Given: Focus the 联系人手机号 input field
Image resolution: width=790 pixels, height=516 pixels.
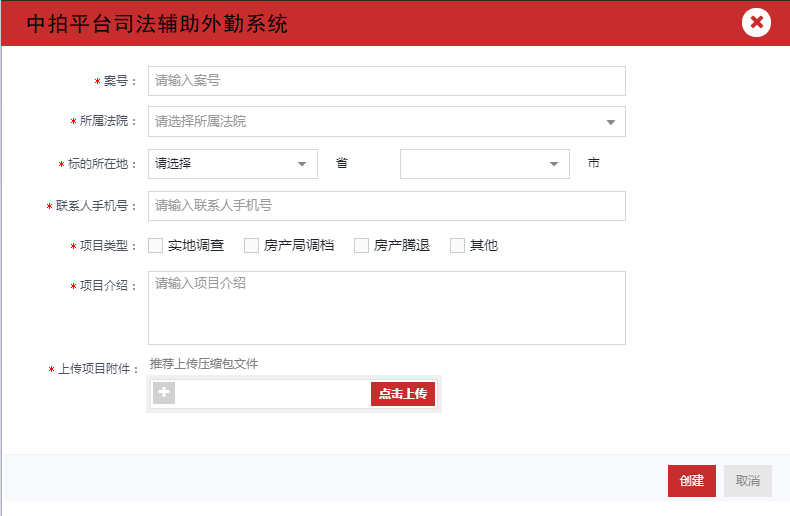Looking at the screenshot, I should [x=386, y=206].
